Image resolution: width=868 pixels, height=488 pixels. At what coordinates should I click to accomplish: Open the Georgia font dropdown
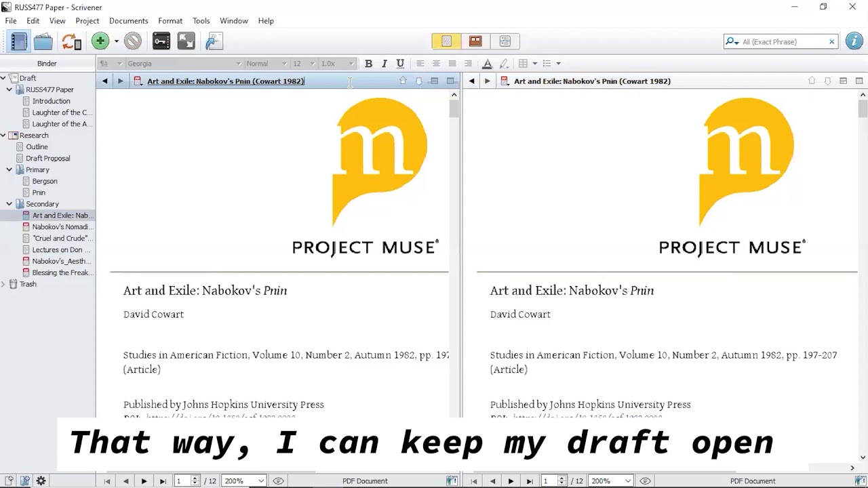pos(184,64)
